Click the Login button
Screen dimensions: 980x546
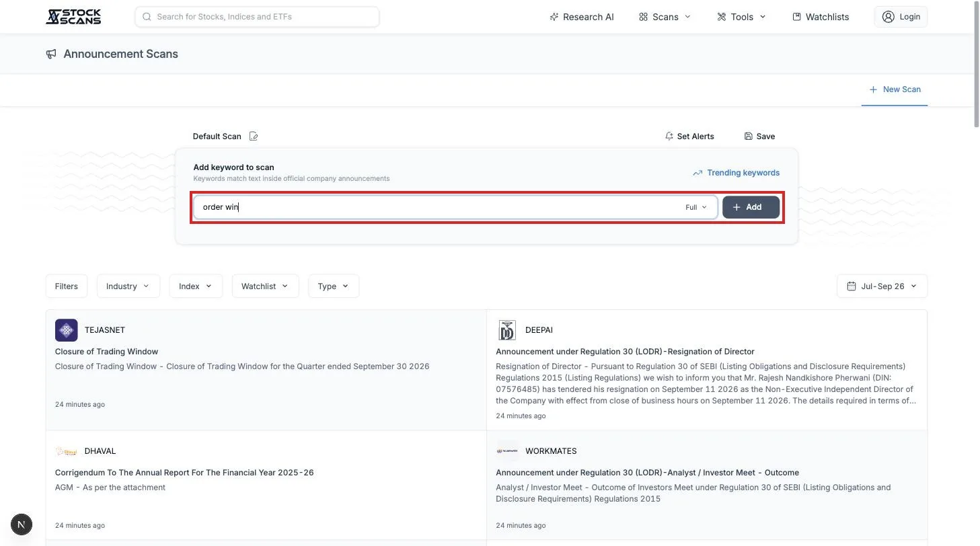point(901,17)
